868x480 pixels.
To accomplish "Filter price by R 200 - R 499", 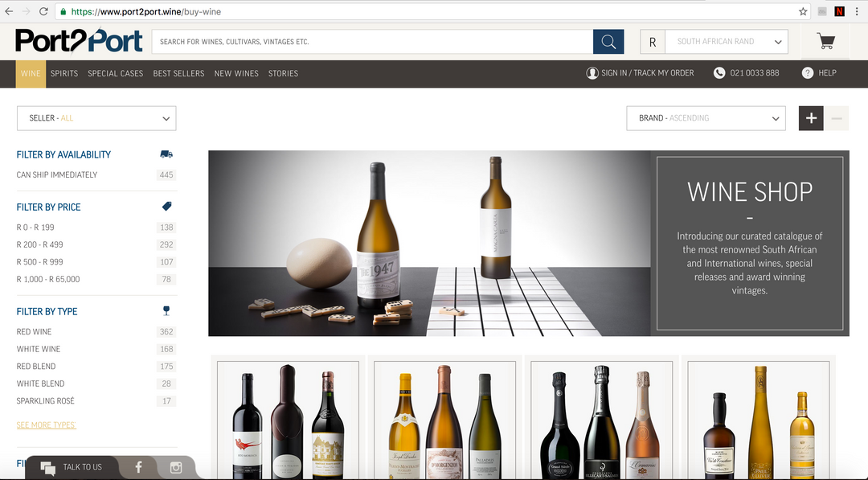I will pos(40,244).
